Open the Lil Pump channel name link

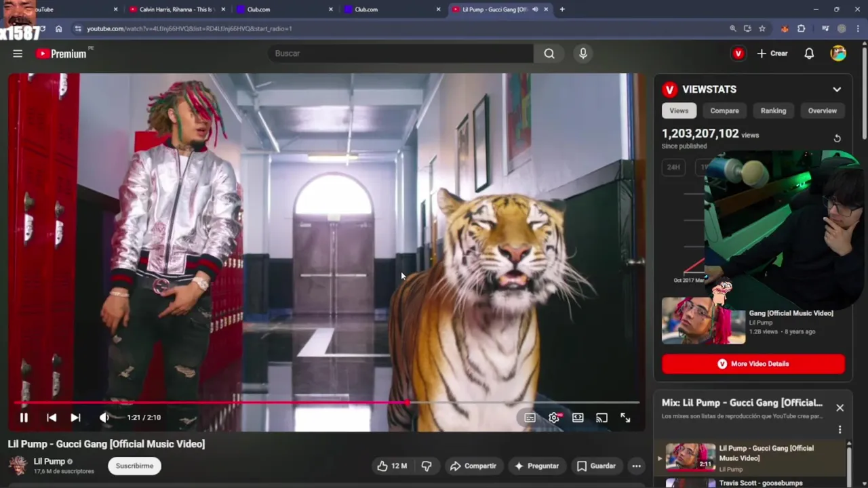[50, 462]
